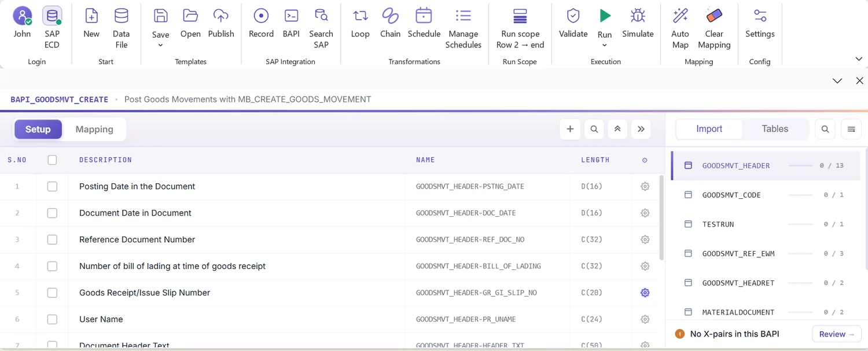The width and height of the screenshot is (868, 351).
Task: Select the GOODSMVT_CODE structure
Action: click(x=765, y=195)
